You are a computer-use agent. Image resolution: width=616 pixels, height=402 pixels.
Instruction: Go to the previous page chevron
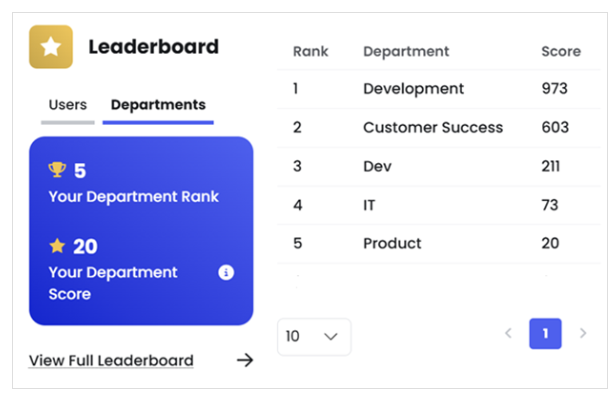(508, 333)
